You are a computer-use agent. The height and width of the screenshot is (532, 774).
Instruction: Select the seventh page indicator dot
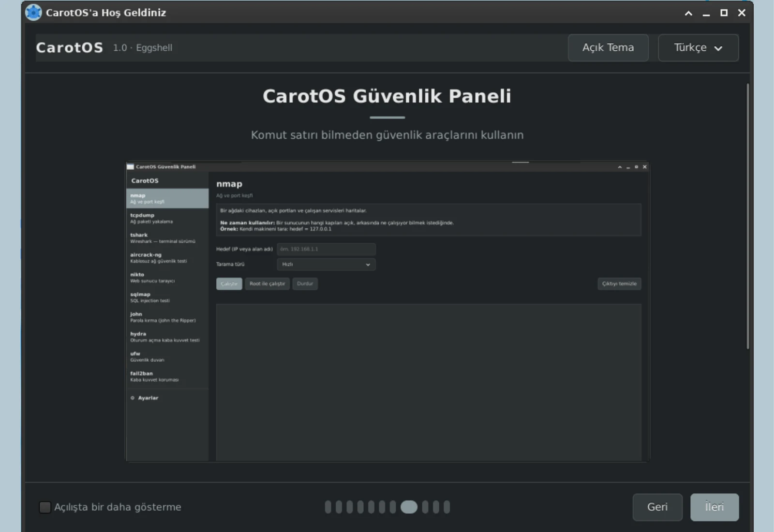[393, 507]
